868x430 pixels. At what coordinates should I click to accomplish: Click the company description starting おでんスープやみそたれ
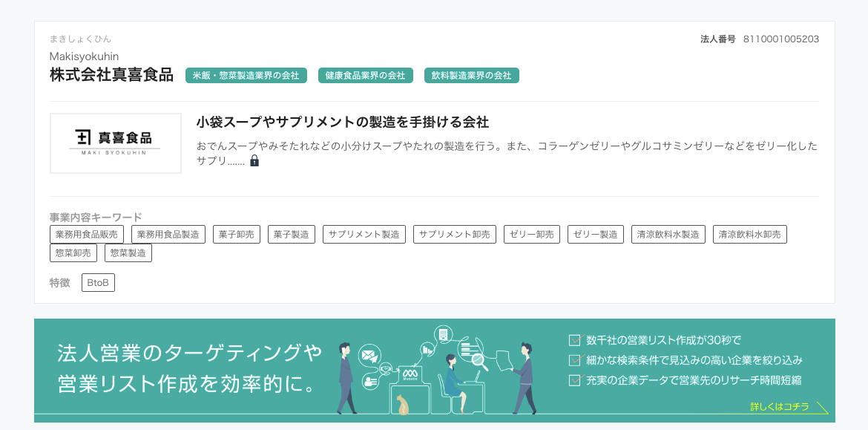[507, 154]
